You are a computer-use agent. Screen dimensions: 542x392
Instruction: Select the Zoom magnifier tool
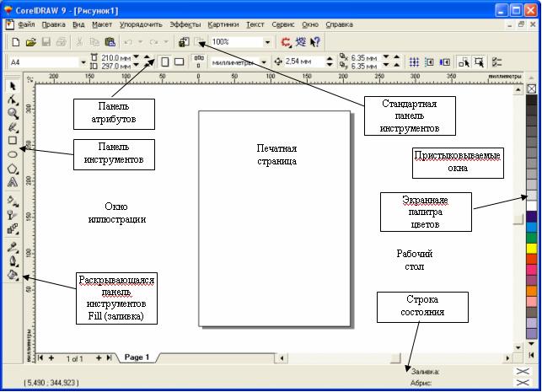[x=12, y=113]
